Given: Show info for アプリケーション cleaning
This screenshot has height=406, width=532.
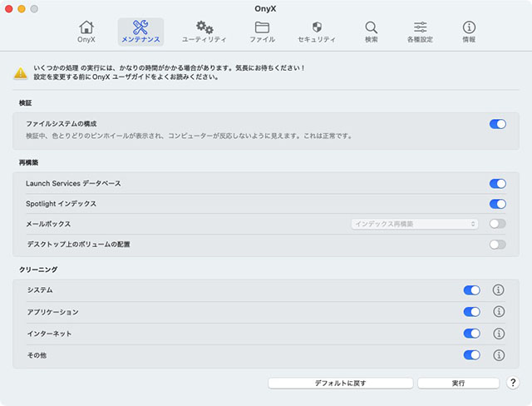Looking at the screenshot, I should [x=499, y=312].
